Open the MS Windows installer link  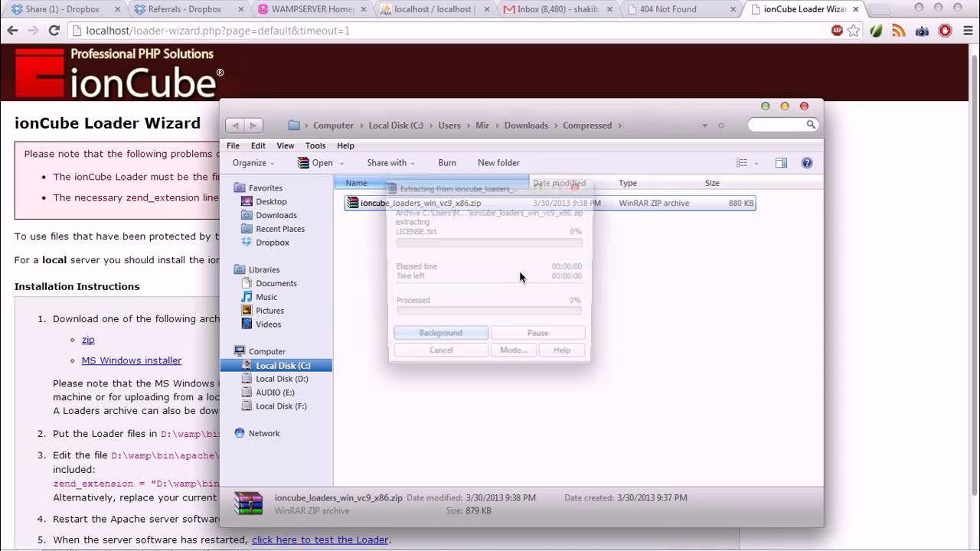coord(132,360)
